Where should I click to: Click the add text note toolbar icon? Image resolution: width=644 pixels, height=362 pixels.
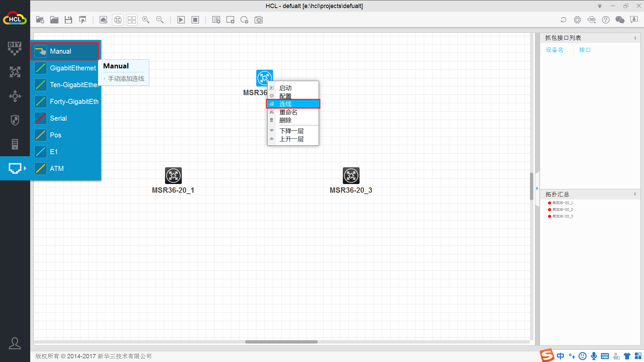pos(216,20)
